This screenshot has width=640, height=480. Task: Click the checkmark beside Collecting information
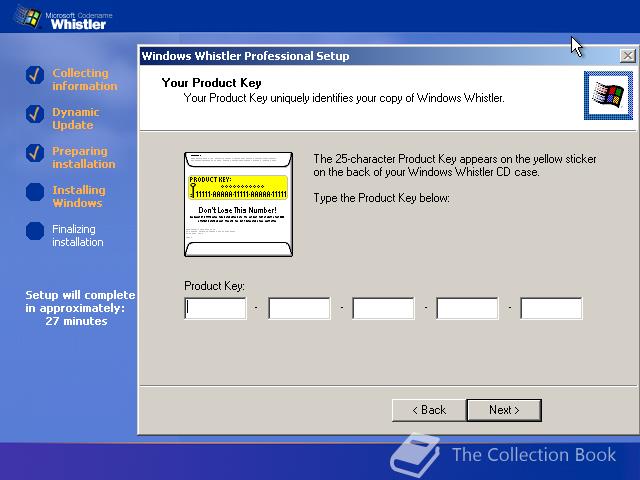coord(35,75)
